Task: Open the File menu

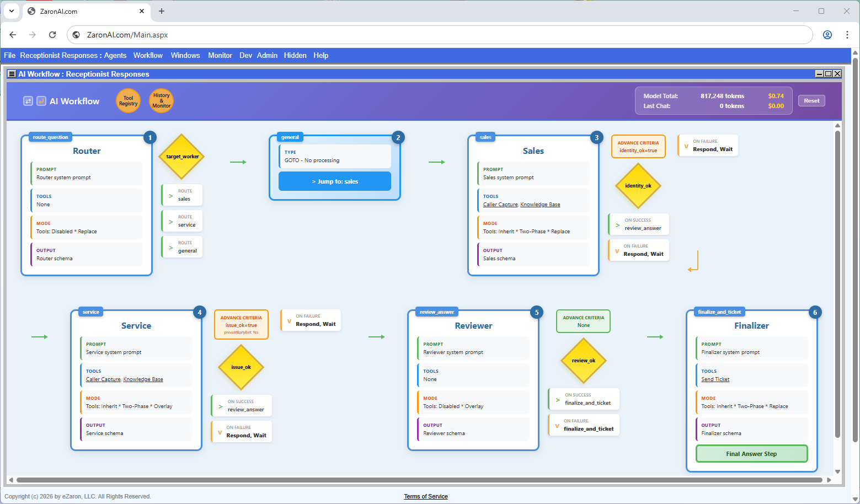Action: coord(10,55)
